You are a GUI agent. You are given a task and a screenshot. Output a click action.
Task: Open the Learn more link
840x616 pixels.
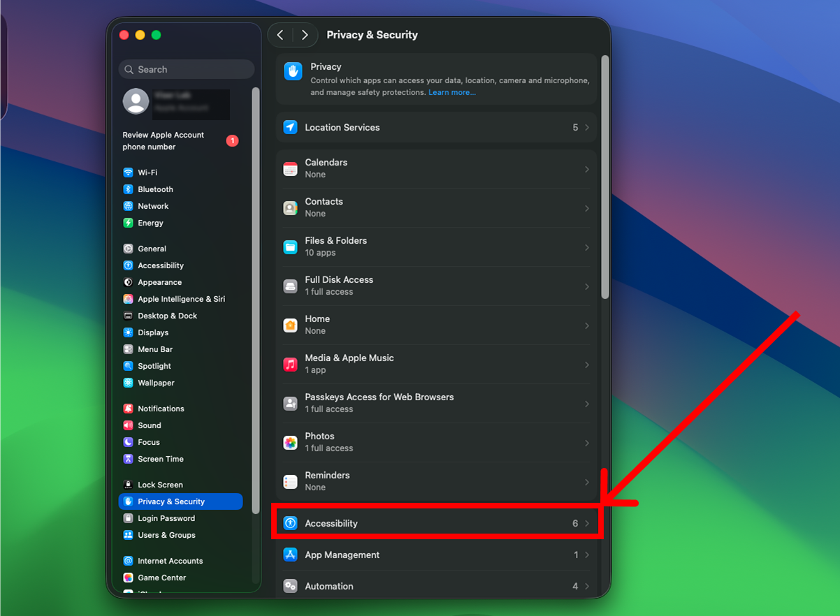(x=451, y=92)
